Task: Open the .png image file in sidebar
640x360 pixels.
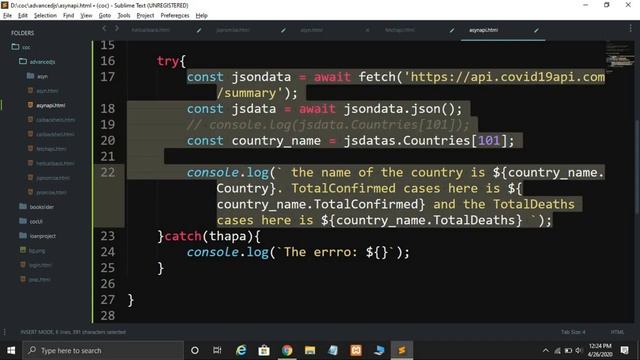Action: [x=37, y=251]
